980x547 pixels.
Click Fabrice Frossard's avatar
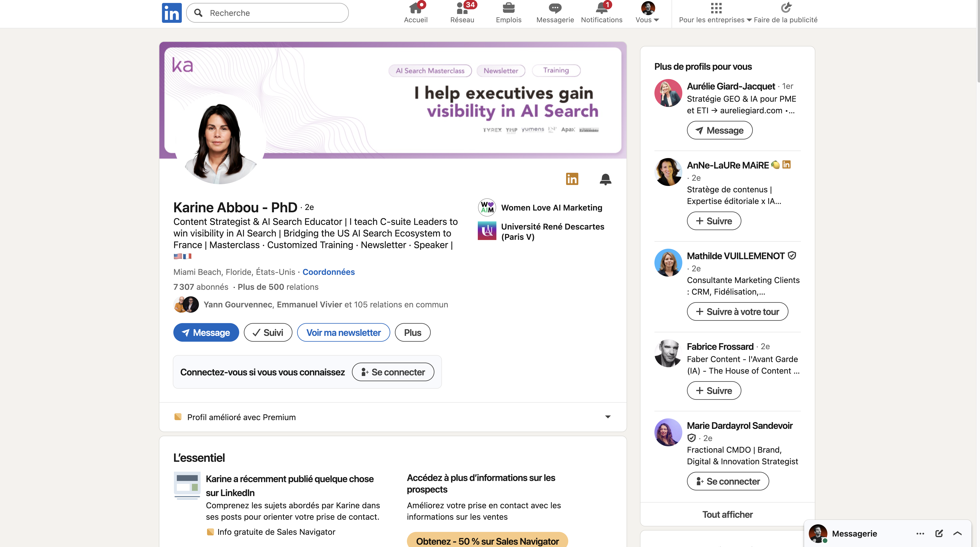(668, 353)
